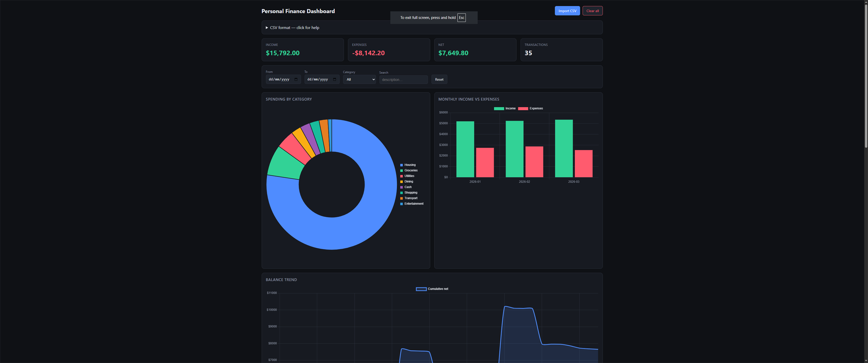868x363 pixels.
Task: Click the Transactions count "35"
Action: [x=528, y=53]
